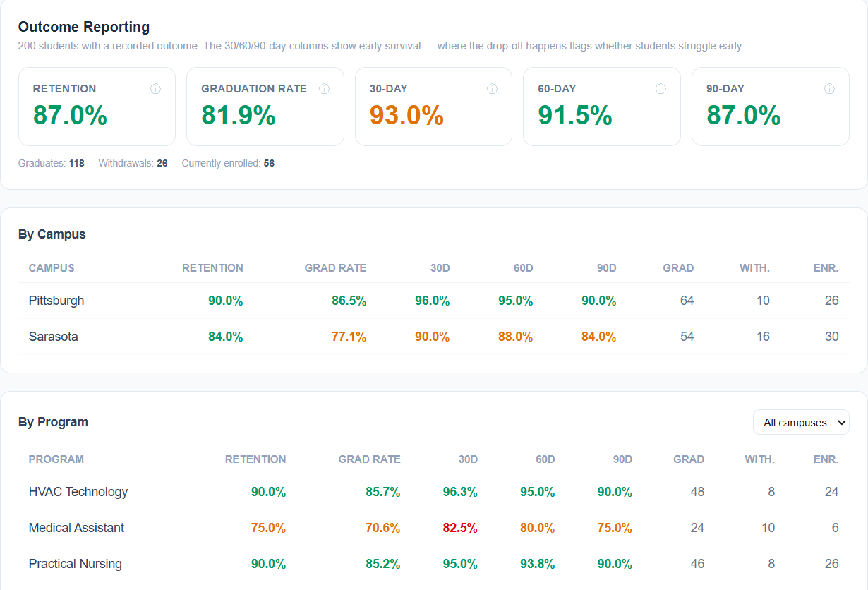Open the All campuses dropdown
The width and height of the screenshot is (868, 590).
(801, 422)
